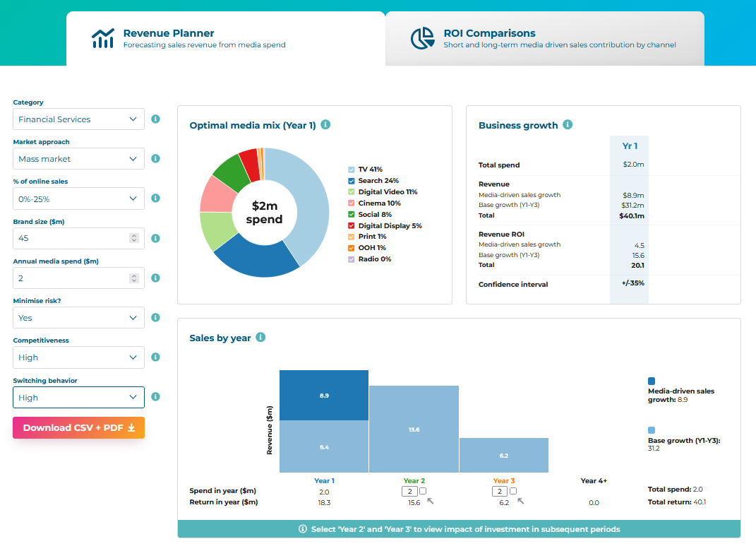This screenshot has height=551, width=756.
Task: Toggle Cinema legend checkbox
Action: click(x=352, y=203)
